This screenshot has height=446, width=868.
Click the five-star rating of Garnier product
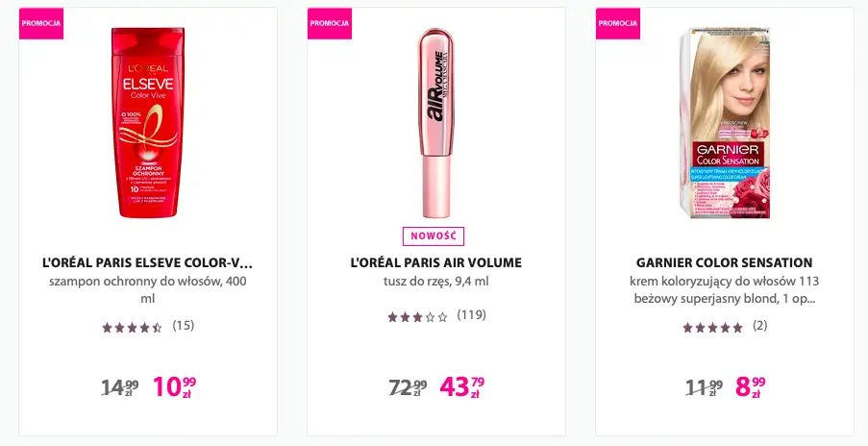(x=712, y=327)
